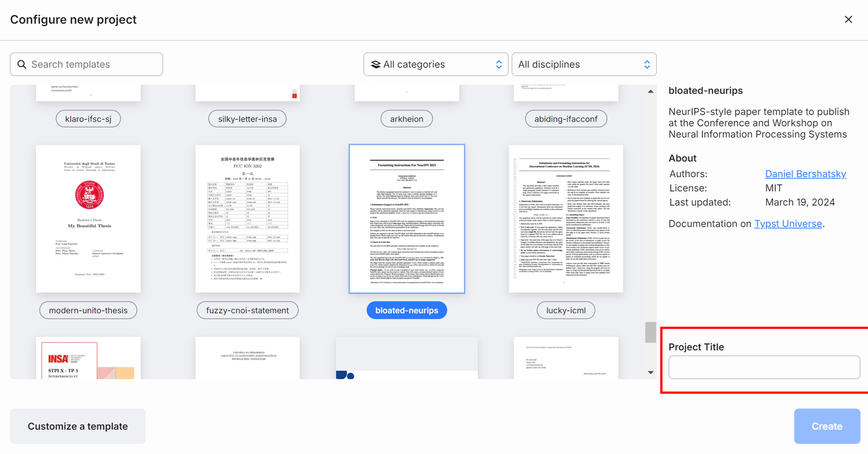Open the All disciplines dropdown
The height and width of the screenshot is (454, 868).
tap(584, 64)
